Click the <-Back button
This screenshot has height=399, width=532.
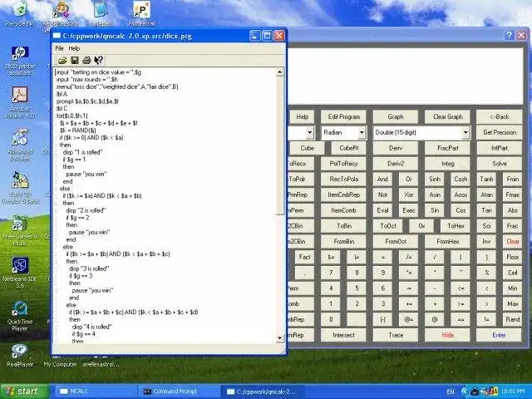tap(500, 116)
